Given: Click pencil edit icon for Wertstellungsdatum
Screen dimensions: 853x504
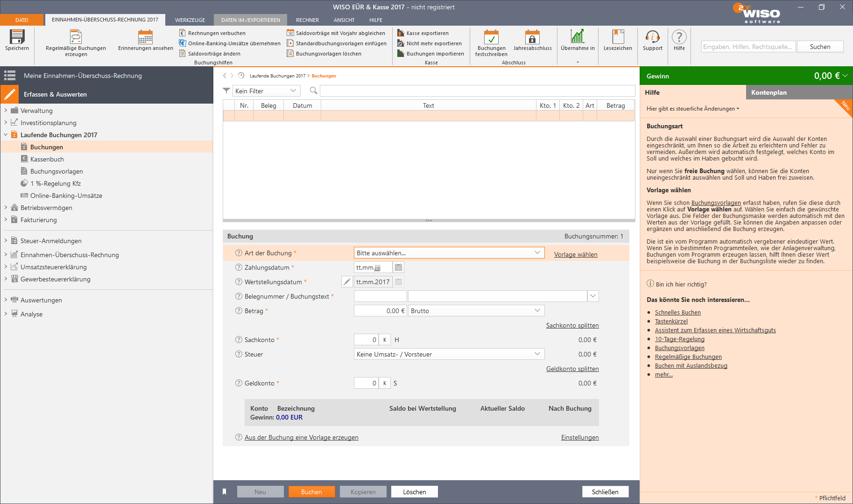Looking at the screenshot, I should 347,282.
